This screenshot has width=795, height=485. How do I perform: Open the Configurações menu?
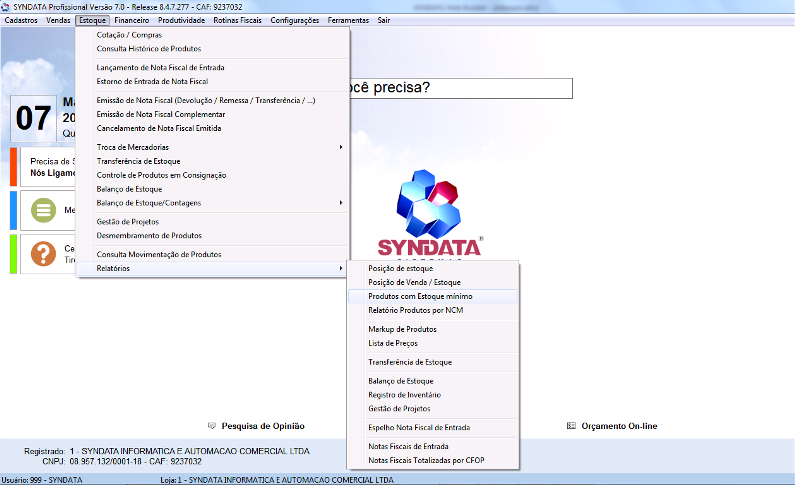(x=295, y=20)
